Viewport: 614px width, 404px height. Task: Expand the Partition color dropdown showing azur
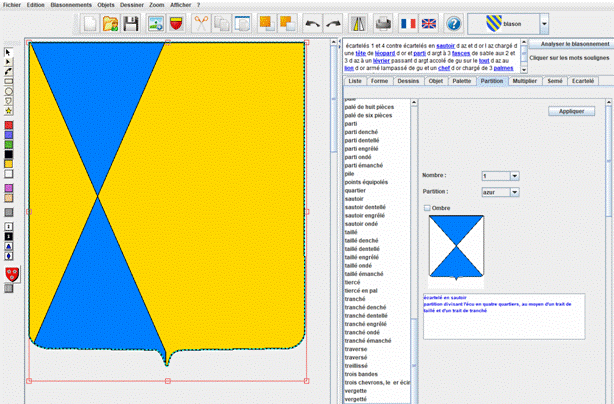515,191
